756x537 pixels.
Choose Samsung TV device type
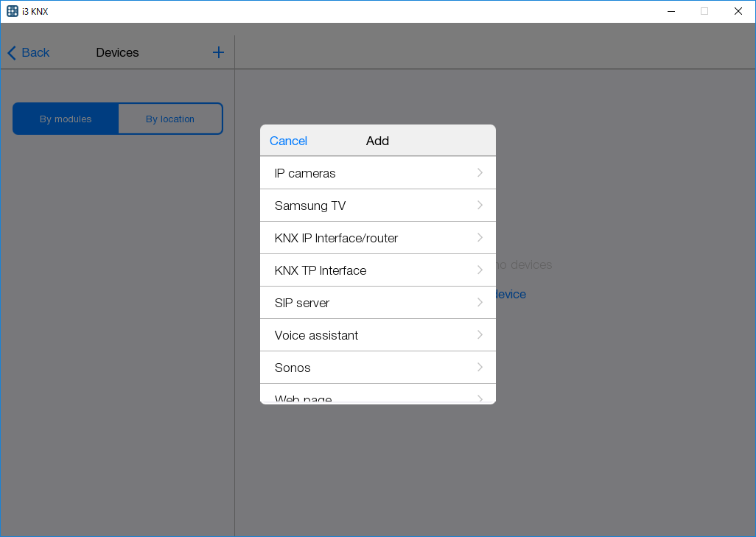click(310, 206)
